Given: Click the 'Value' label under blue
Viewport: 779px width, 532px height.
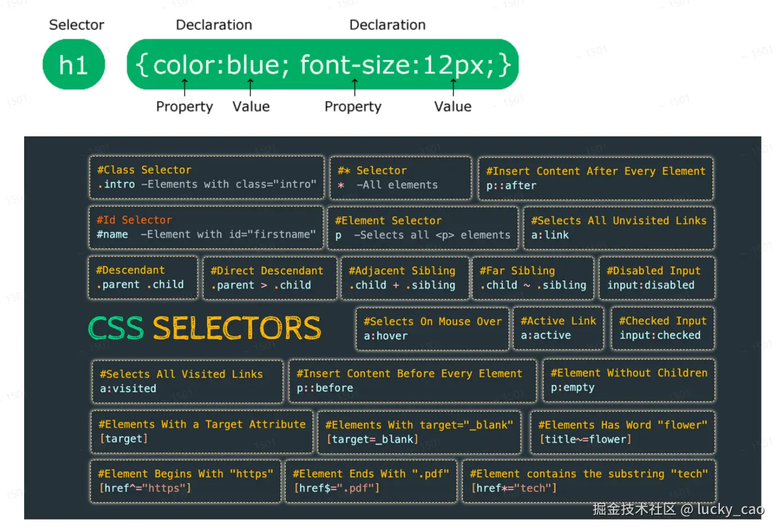Looking at the screenshot, I should [x=251, y=107].
